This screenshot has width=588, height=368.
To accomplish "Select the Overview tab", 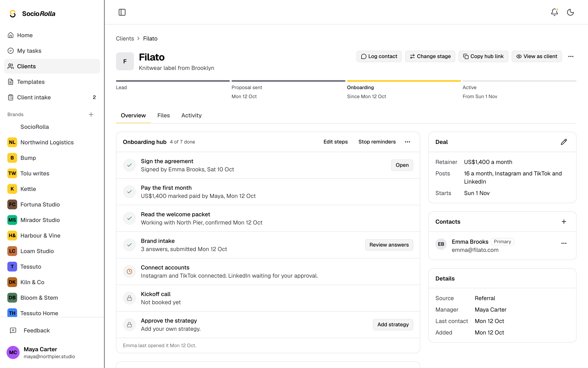I will [133, 115].
